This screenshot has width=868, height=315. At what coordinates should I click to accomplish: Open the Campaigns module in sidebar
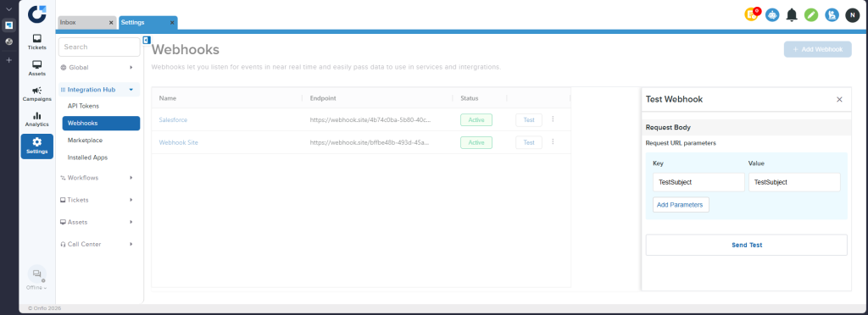[37, 94]
